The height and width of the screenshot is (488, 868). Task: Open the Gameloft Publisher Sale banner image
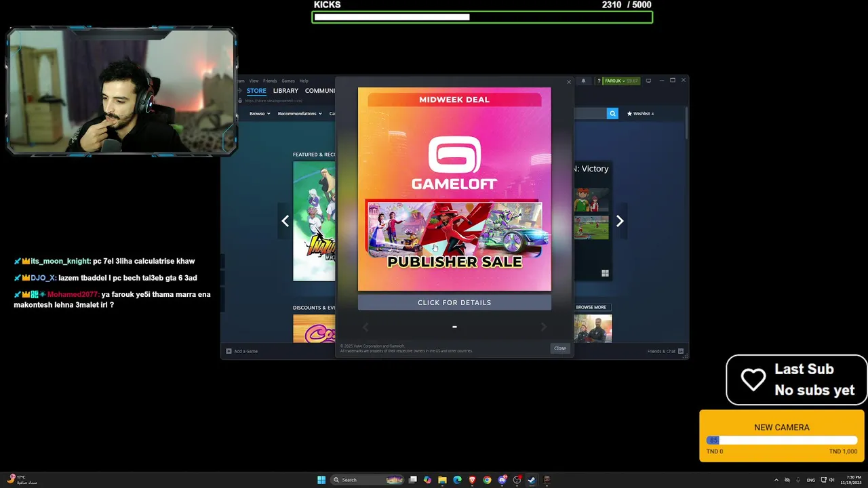click(454, 189)
